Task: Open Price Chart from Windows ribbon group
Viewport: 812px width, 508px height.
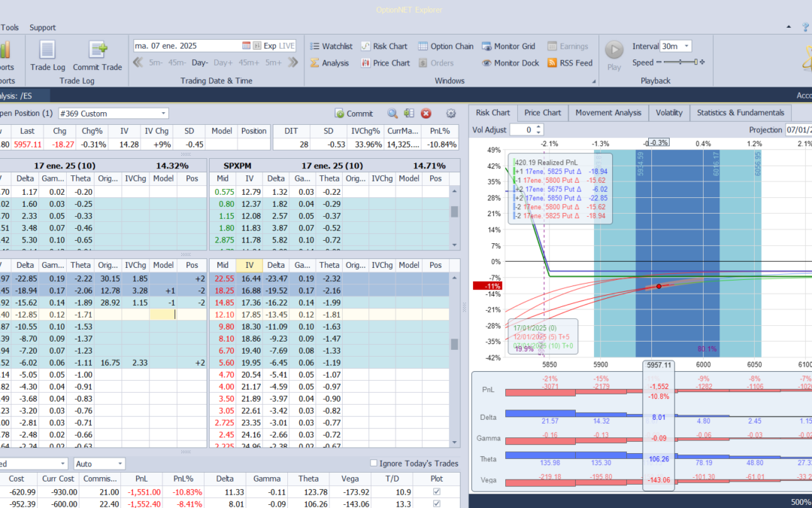Action: [385, 62]
